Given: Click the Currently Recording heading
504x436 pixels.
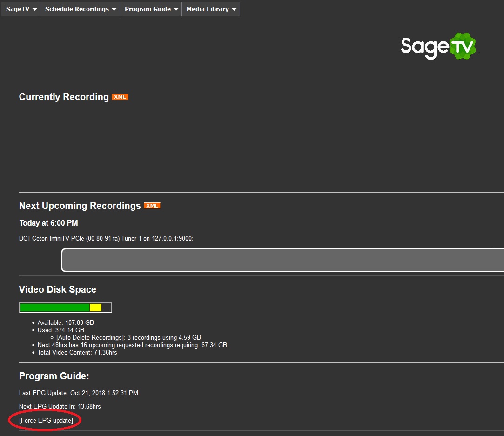Looking at the screenshot, I should (x=64, y=97).
